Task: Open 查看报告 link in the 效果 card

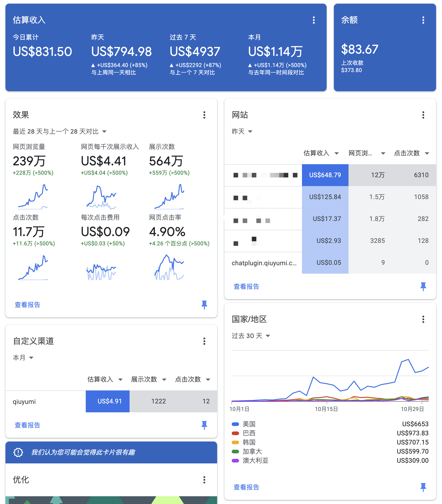Action: pos(27,305)
